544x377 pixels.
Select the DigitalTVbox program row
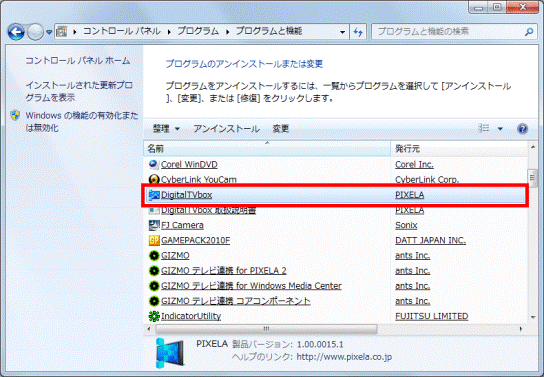(x=335, y=195)
